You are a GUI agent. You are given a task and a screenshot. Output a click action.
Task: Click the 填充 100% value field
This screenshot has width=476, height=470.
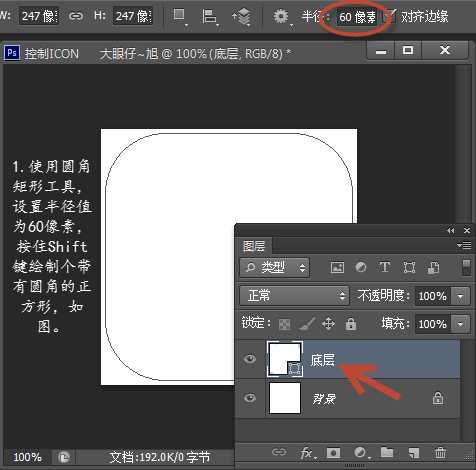[x=433, y=324]
